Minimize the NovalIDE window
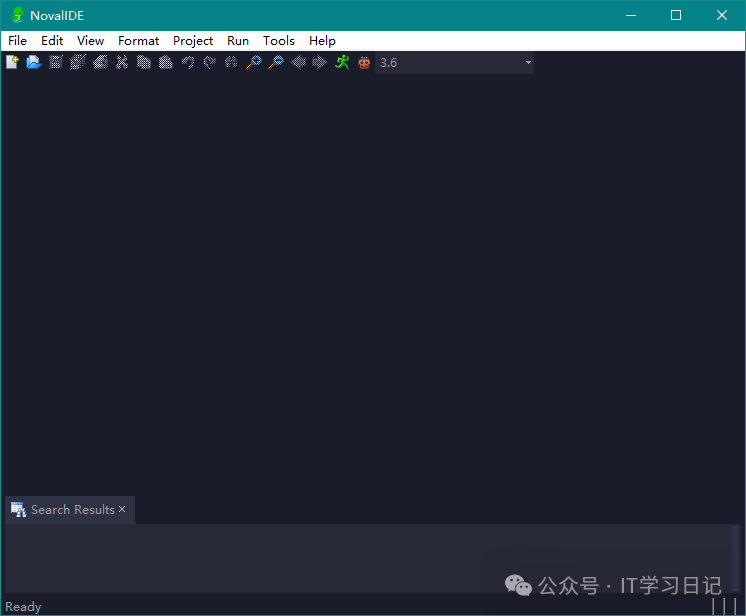This screenshot has width=746, height=616. (631, 15)
